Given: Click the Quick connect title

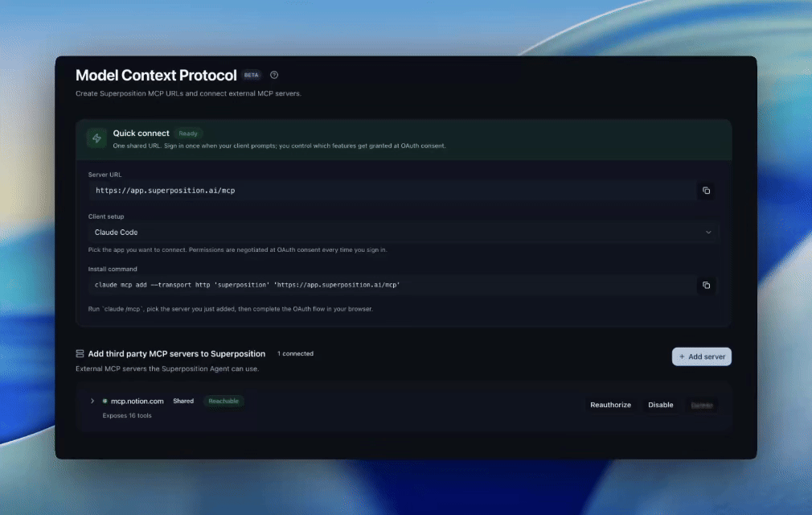Looking at the screenshot, I should [x=141, y=133].
